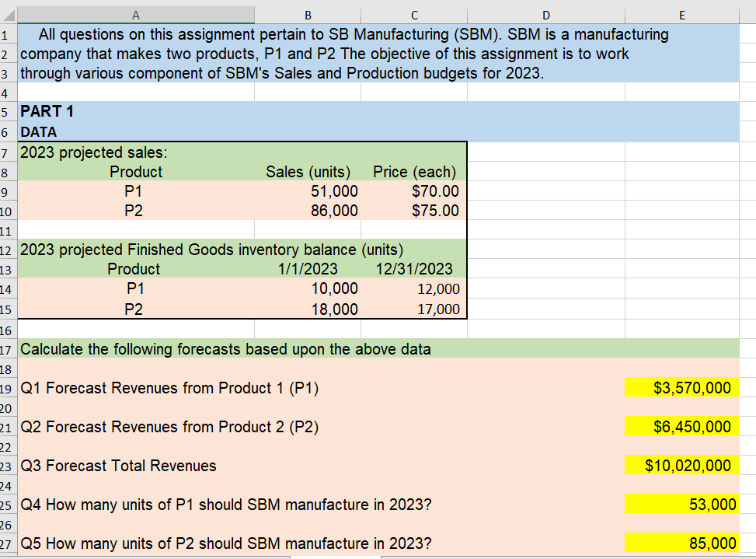Click the 'Price (each)' header cell

pyautogui.click(x=414, y=172)
